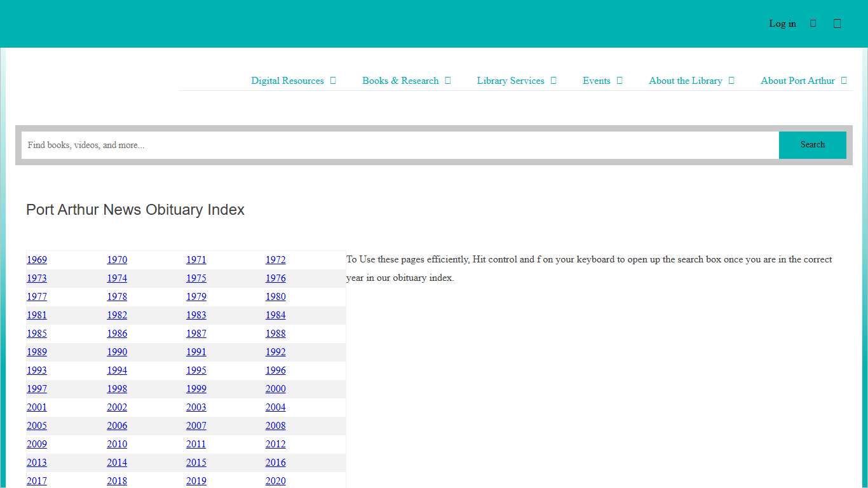Go to the 1984 obituary year

pos(275,315)
